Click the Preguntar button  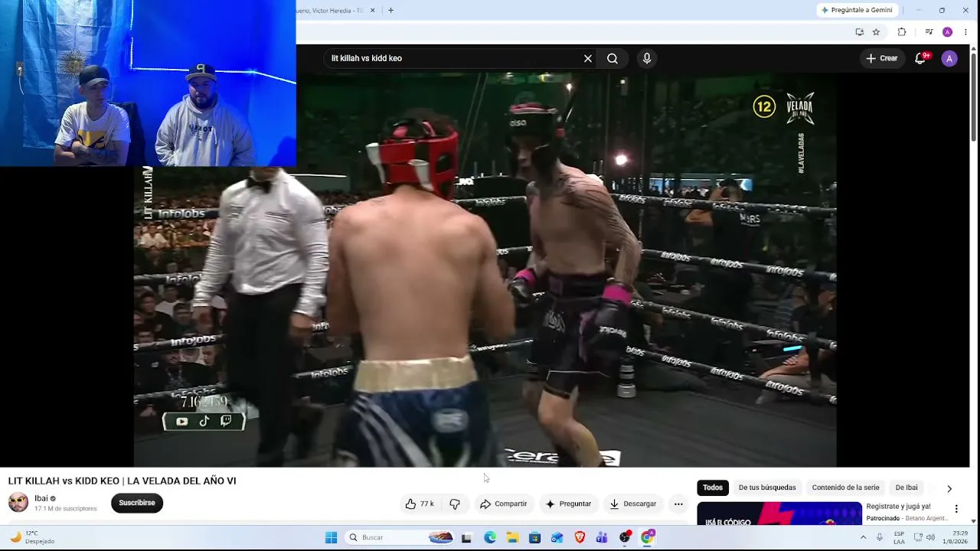point(568,504)
